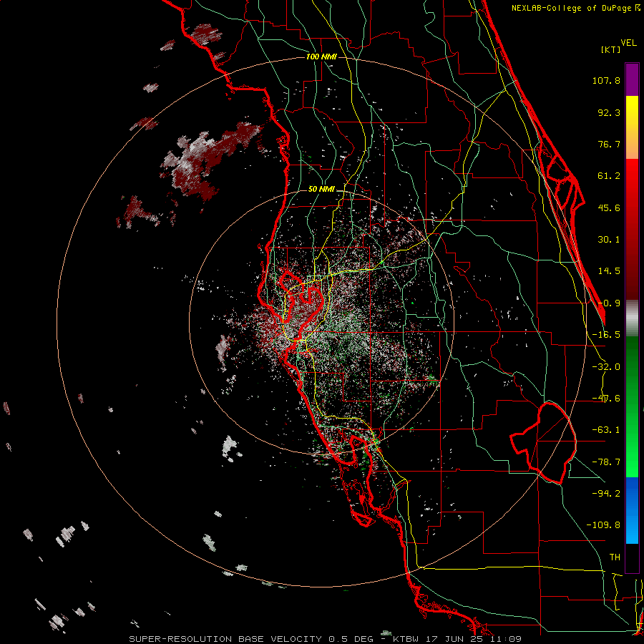Click the -47.6 legend value
Viewport: 644px width, 644px height.
(x=606, y=399)
